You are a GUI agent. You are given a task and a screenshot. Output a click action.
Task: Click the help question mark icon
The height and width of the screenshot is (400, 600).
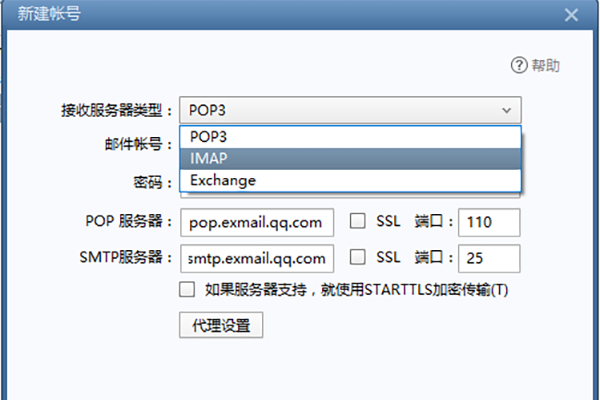[518, 66]
